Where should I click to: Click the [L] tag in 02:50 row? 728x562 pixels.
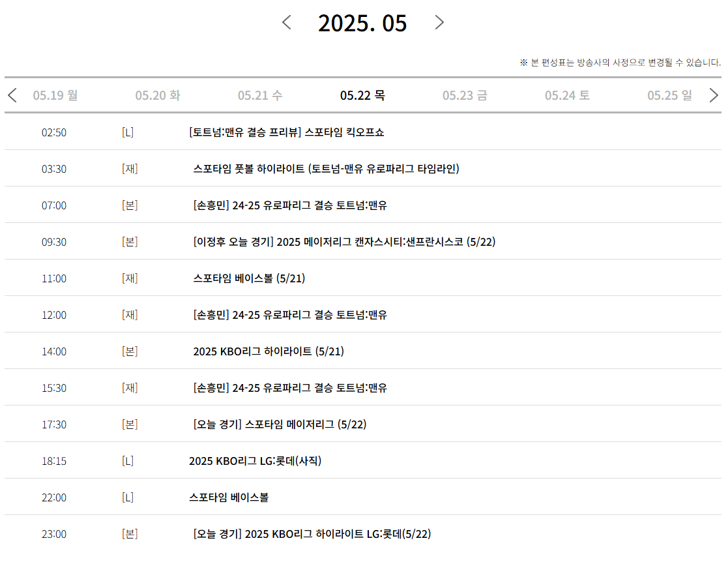coord(128,132)
